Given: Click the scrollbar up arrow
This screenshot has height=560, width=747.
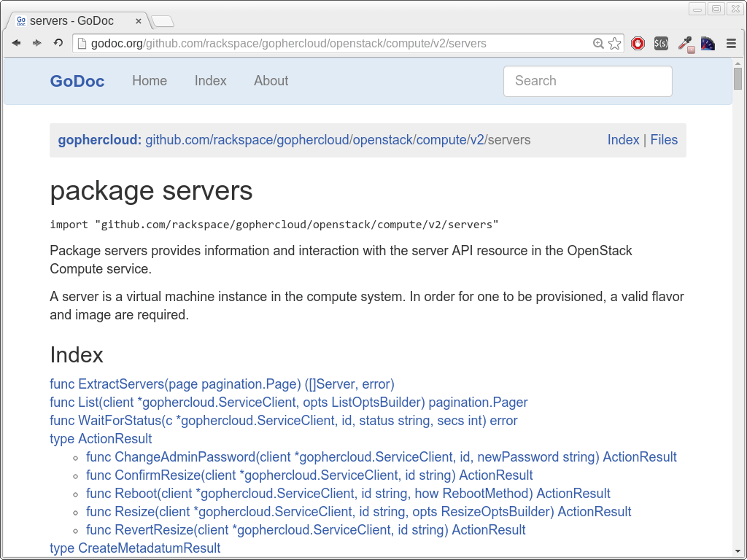Looking at the screenshot, I should (738, 63).
